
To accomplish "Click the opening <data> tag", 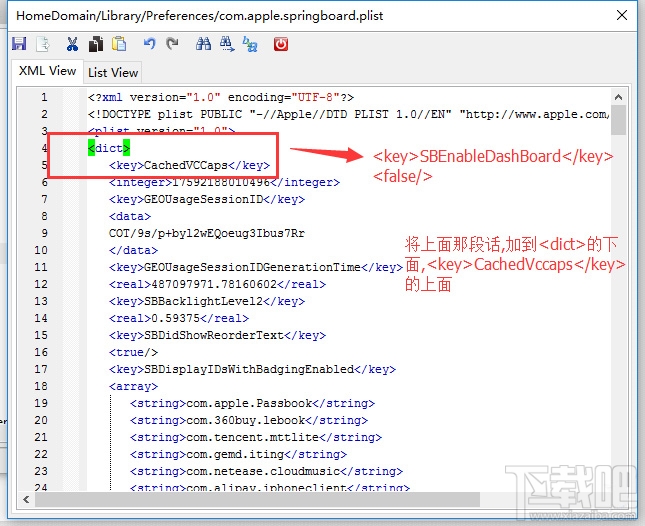I will click(130, 216).
